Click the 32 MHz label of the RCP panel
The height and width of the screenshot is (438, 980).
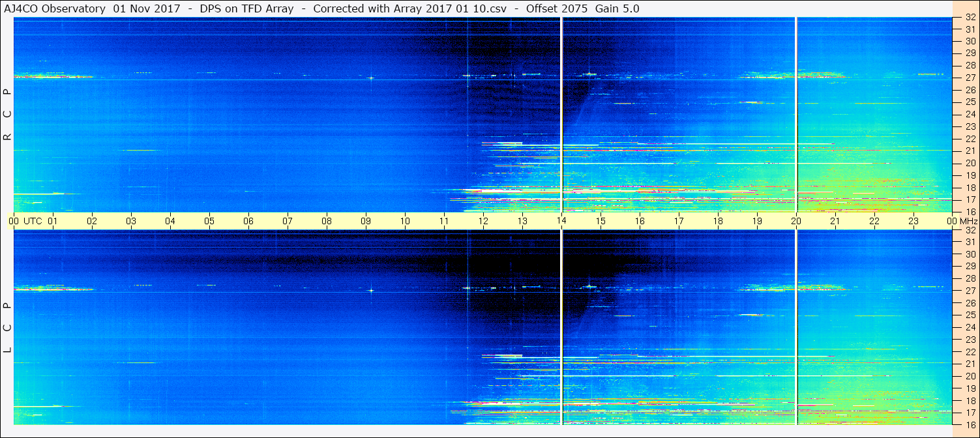(970, 18)
